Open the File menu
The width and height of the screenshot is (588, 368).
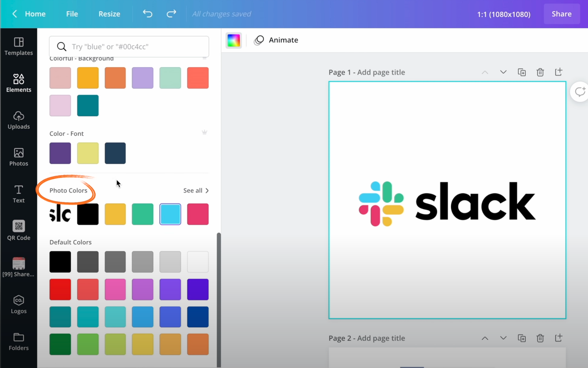point(72,14)
